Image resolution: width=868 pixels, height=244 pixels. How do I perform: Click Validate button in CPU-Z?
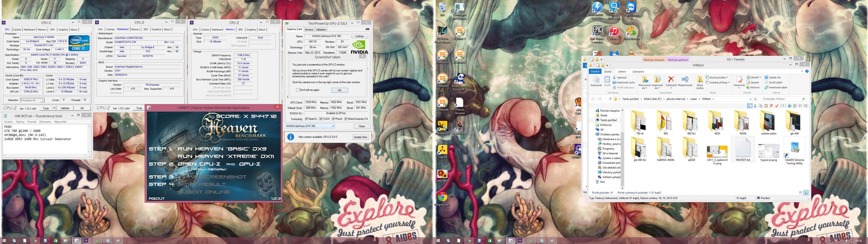point(65,108)
